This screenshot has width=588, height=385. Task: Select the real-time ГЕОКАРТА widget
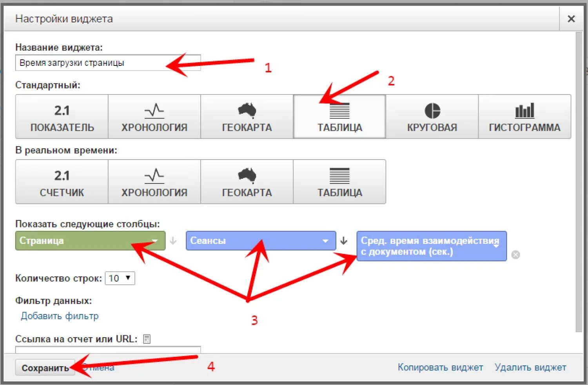tap(247, 182)
